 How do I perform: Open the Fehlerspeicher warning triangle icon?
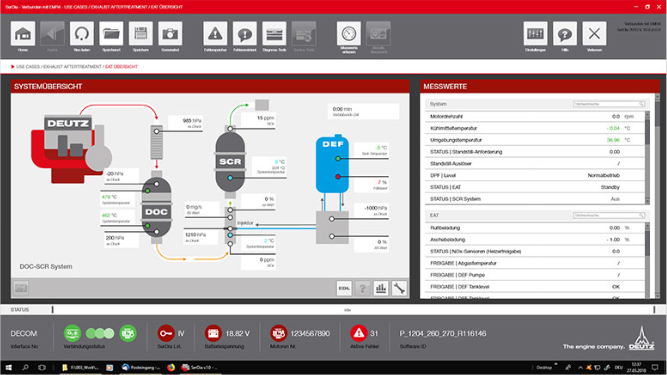[x=215, y=34]
